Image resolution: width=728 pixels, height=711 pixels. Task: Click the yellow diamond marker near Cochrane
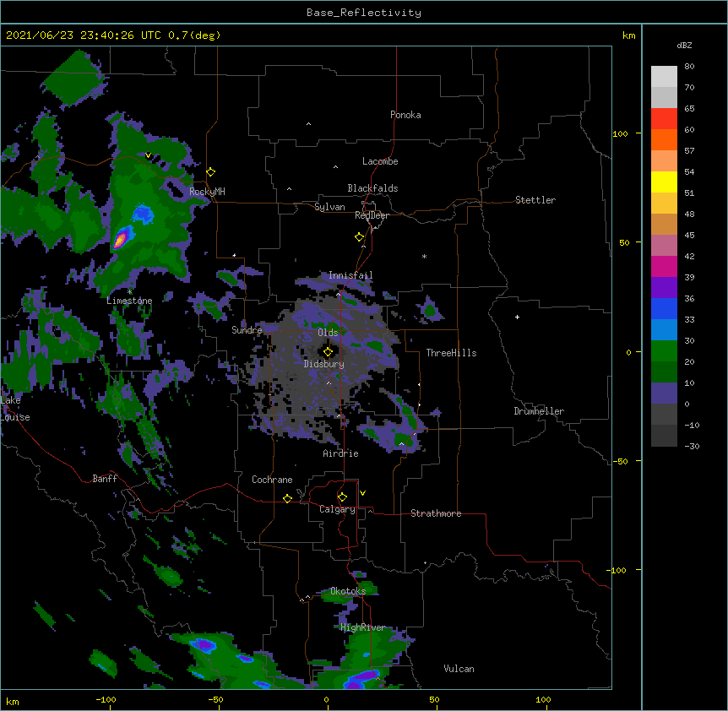287,498
